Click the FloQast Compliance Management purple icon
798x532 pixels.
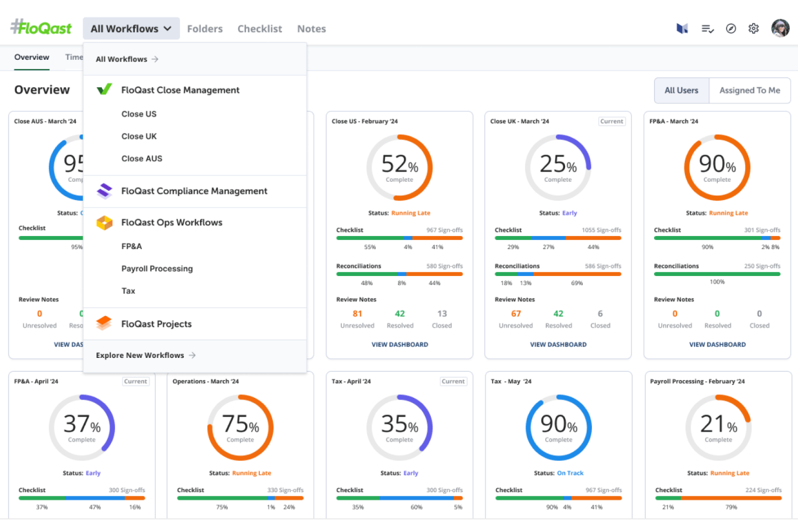point(104,191)
